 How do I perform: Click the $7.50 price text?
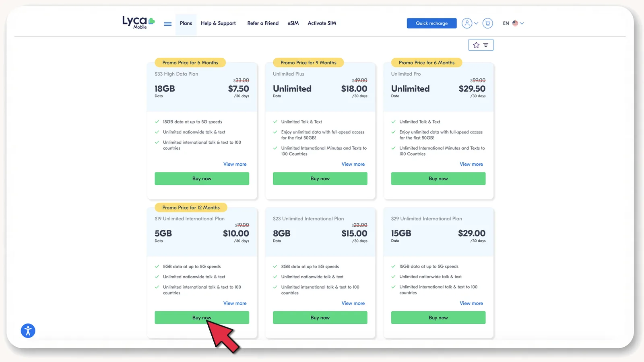click(x=239, y=88)
